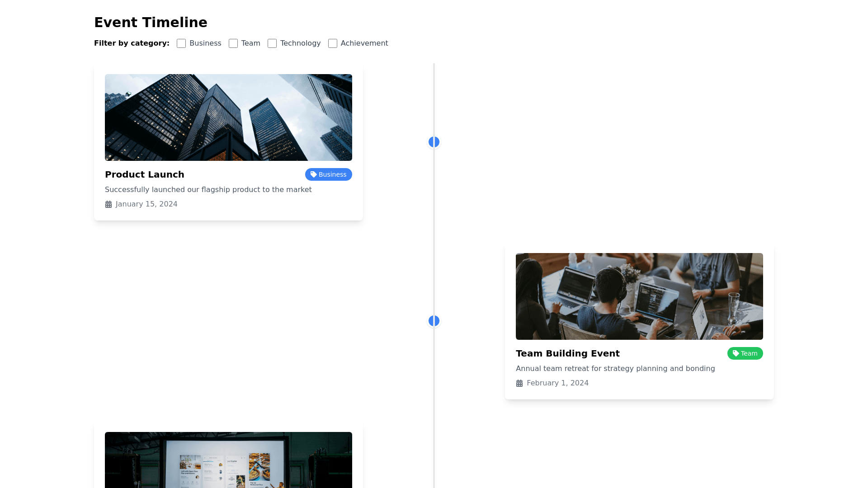Click the tag icon in Team badge
This screenshot has height=488, width=868.
coord(736,353)
